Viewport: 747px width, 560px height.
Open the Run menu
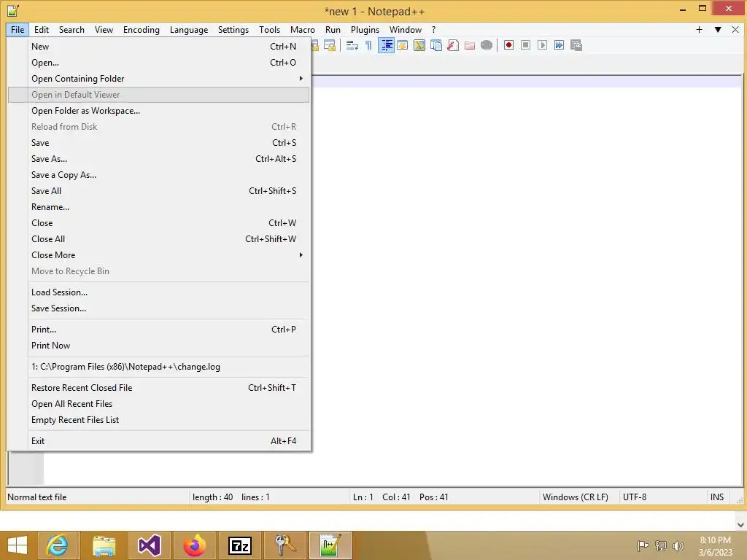(x=333, y=29)
